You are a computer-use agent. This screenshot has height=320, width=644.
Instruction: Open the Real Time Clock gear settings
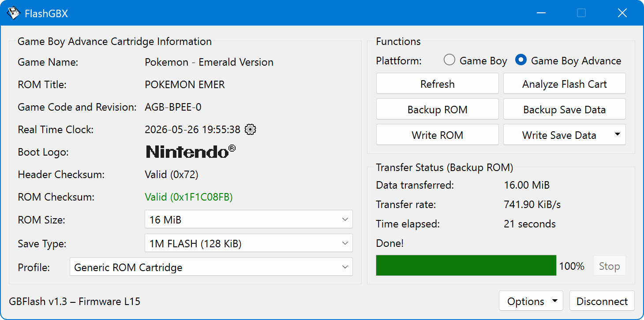point(251,130)
